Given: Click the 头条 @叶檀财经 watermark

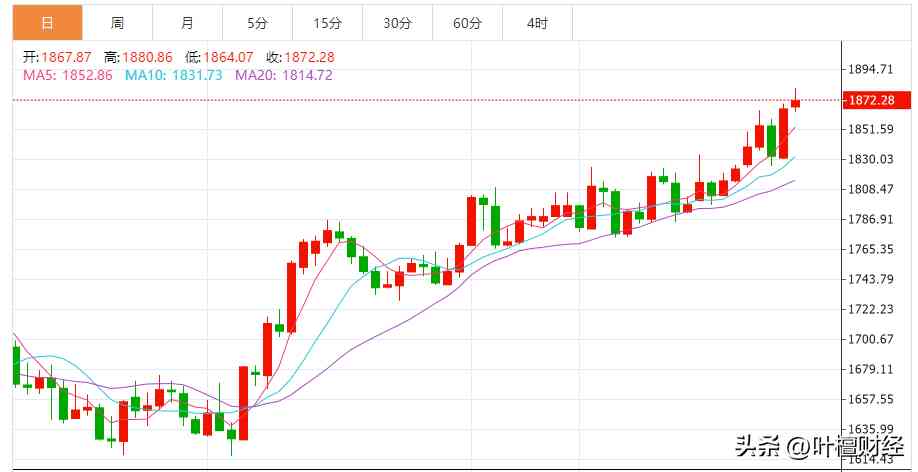Looking at the screenshot, I should click(818, 446).
